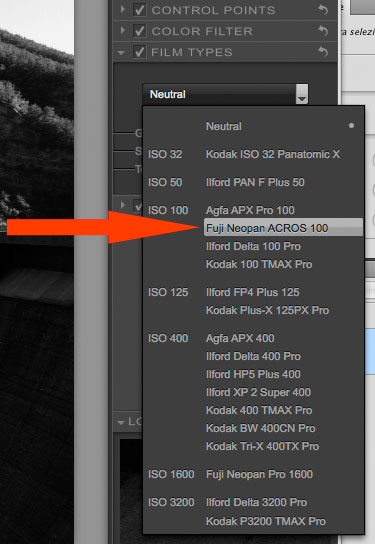The height and width of the screenshot is (544, 375).
Task: Reset the Control Points section with its arrow icon
Action: point(323,10)
